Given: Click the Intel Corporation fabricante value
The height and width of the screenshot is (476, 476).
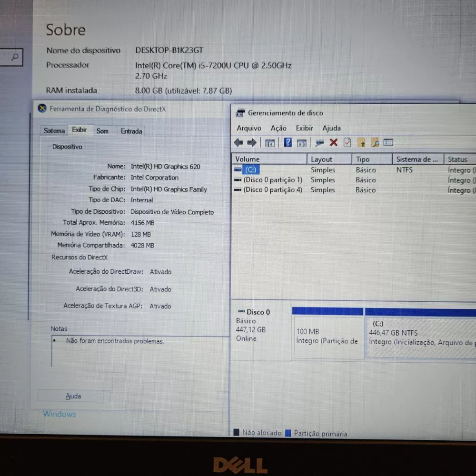Looking at the screenshot, I should 155,177.
